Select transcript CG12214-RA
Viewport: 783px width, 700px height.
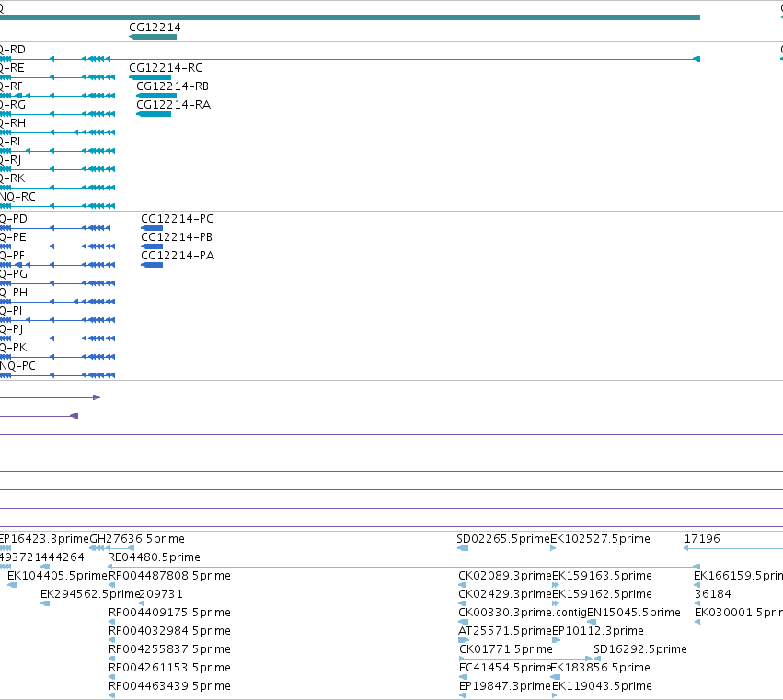pos(173,105)
